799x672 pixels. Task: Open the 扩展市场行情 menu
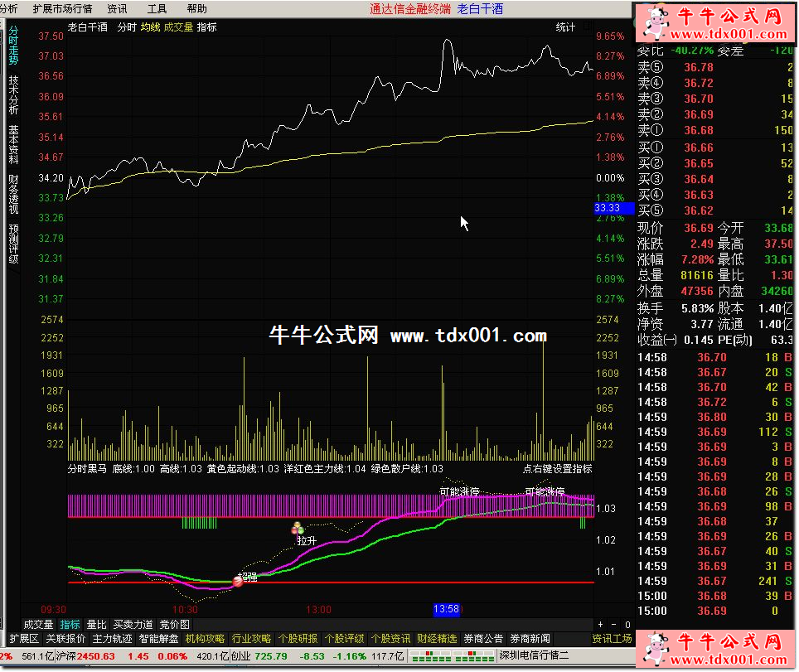[62, 8]
